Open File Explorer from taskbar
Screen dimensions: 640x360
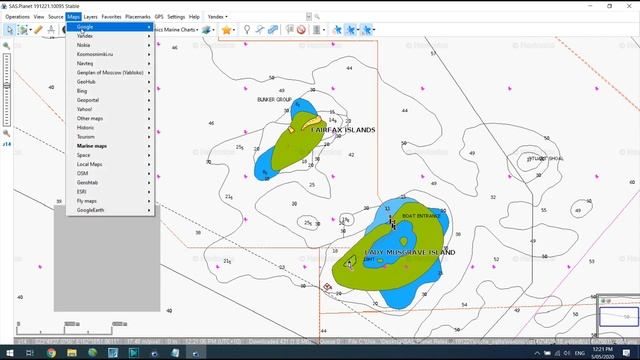[72, 353]
